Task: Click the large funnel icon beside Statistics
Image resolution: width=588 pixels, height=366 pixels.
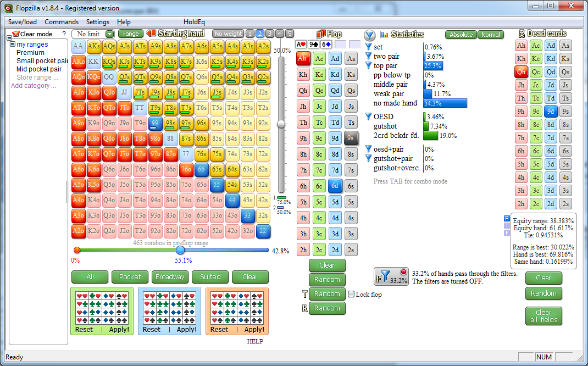Action: tap(369, 35)
